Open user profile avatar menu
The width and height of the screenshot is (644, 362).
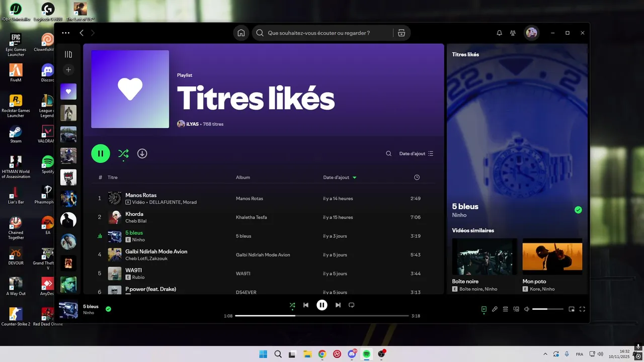click(531, 33)
